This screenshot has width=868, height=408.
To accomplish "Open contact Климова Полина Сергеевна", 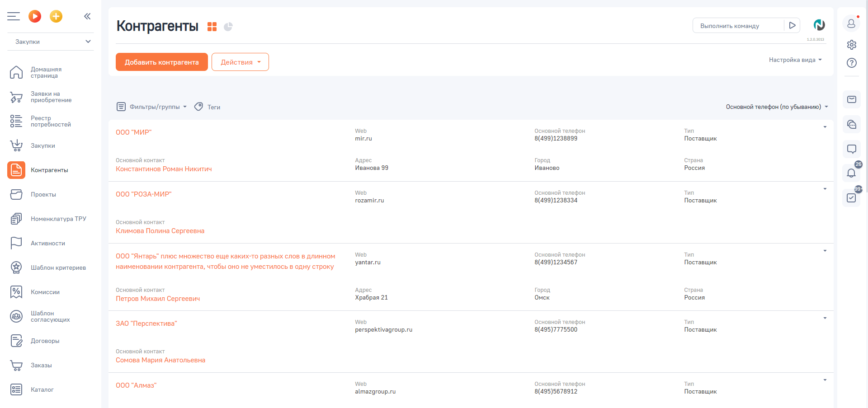I will coord(160,231).
